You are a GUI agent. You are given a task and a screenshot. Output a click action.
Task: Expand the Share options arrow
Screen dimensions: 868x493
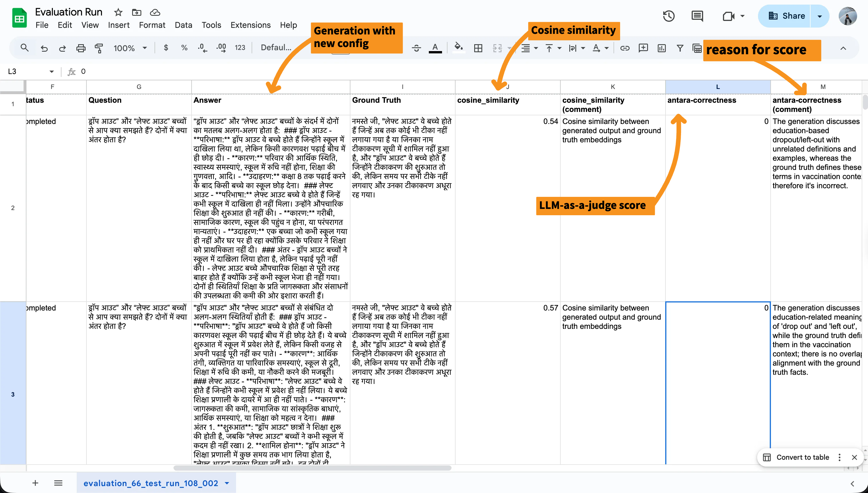[x=819, y=16]
